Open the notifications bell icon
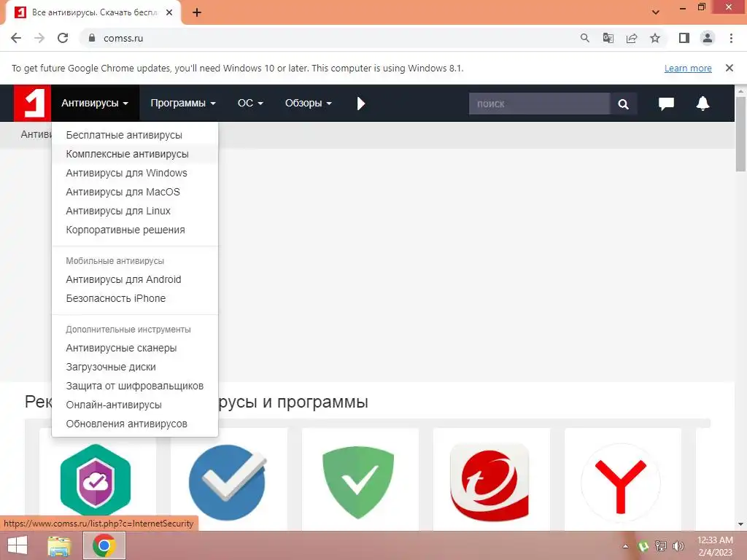Screen dimensions: 747x560 [x=703, y=104]
